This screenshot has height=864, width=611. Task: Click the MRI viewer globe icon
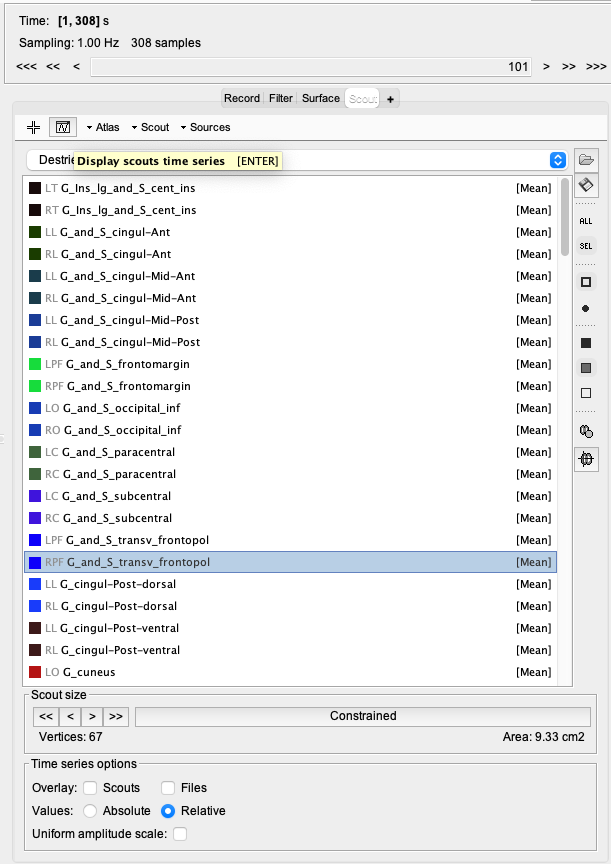tap(586, 459)
